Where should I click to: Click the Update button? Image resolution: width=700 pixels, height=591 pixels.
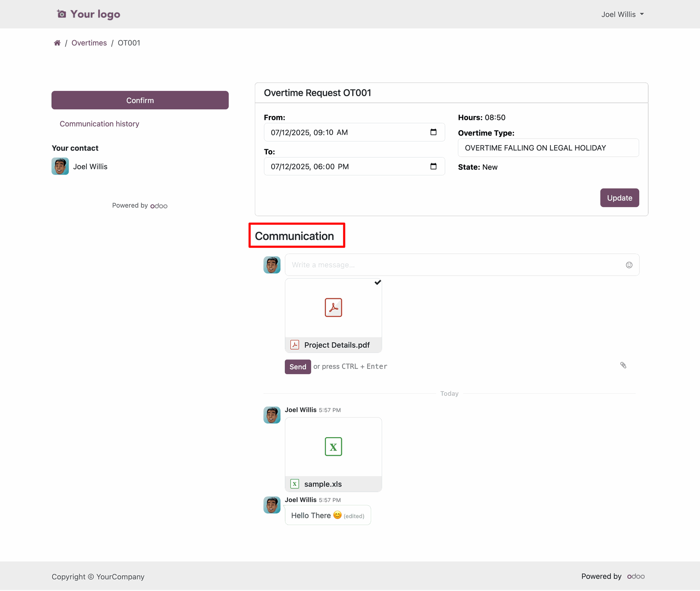click(x=619, y=198)
